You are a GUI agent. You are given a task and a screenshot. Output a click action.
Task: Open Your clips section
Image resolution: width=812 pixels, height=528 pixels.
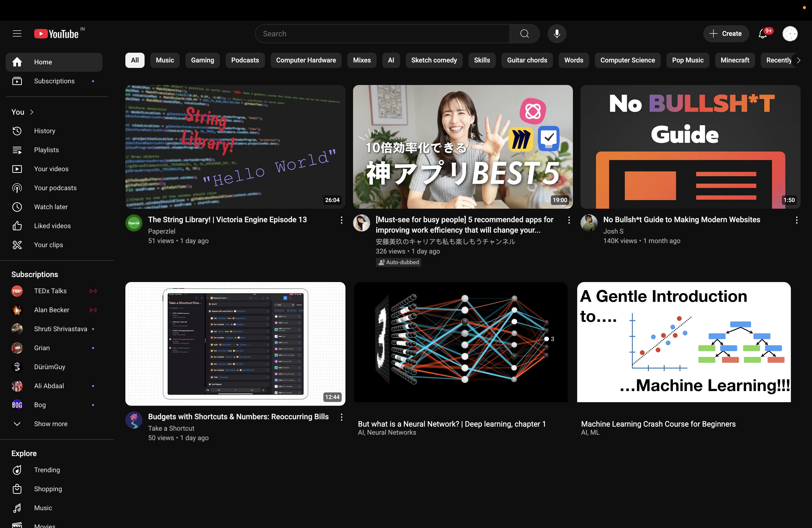[48, 245]
